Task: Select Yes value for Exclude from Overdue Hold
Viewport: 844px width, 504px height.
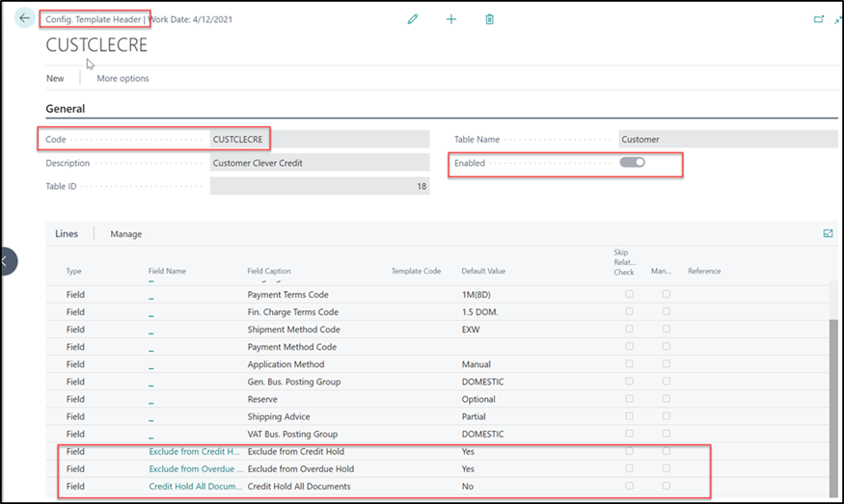Action: (468, 468)
